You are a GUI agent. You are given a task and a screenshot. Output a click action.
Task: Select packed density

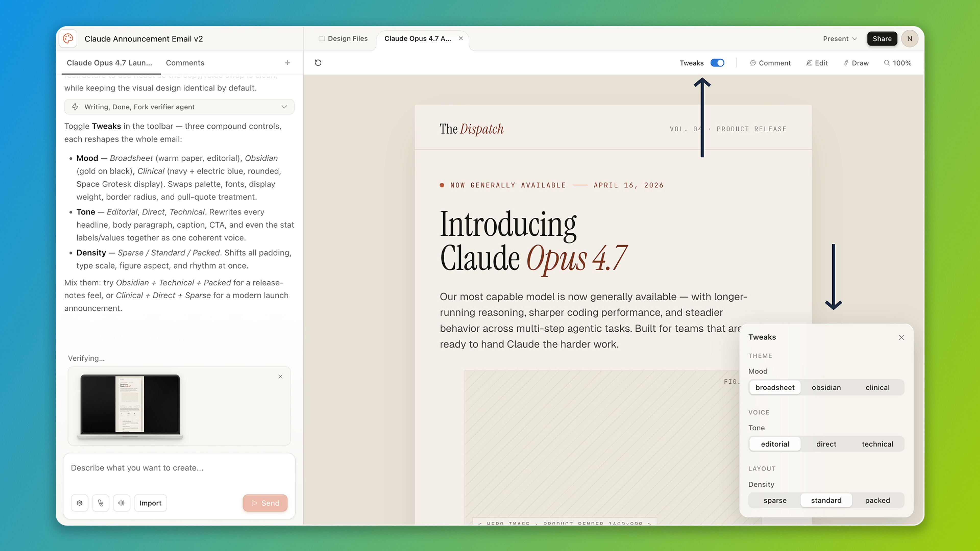[x=878, y=500]
